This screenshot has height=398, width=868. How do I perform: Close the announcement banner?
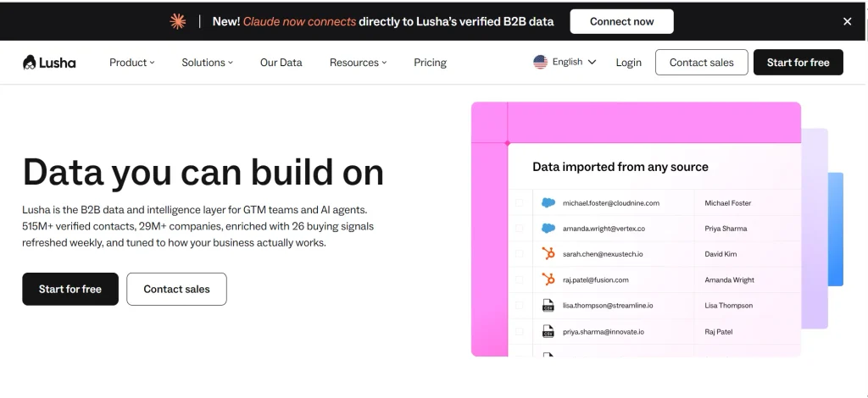point(847,21)
